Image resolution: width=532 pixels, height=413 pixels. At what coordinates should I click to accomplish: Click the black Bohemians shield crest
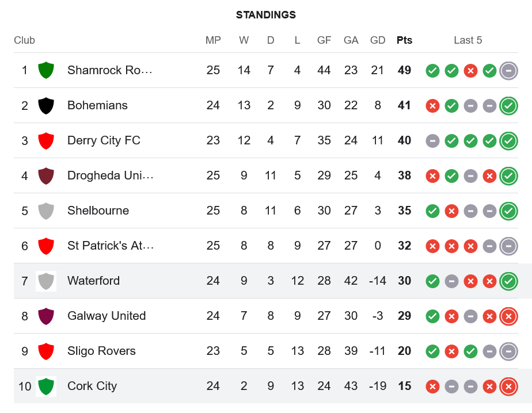pos(46,105)
